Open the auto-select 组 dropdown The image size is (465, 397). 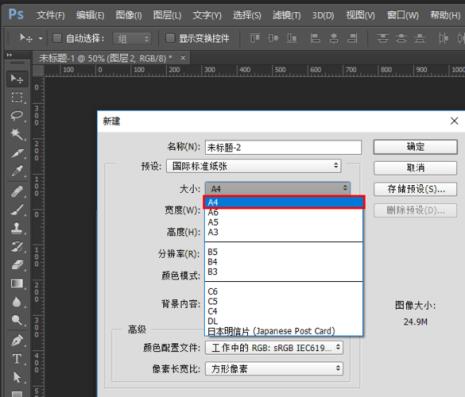pyautogui.click(x=132, y=39)
